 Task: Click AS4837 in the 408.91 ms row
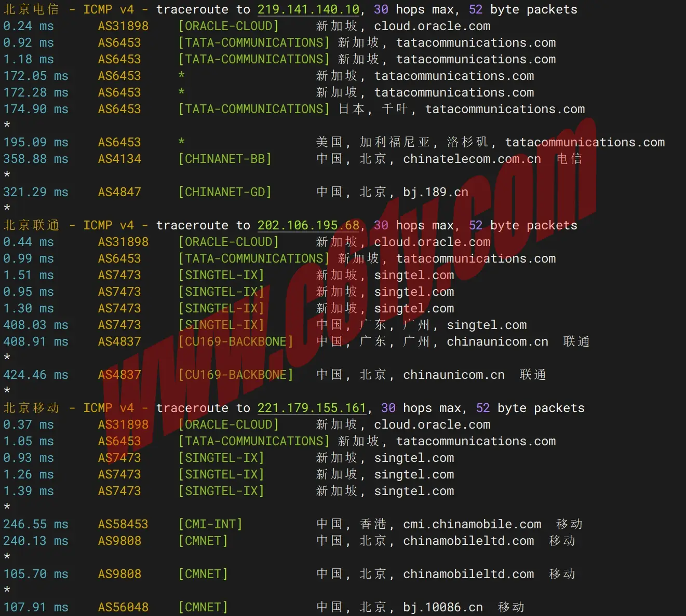119,341
